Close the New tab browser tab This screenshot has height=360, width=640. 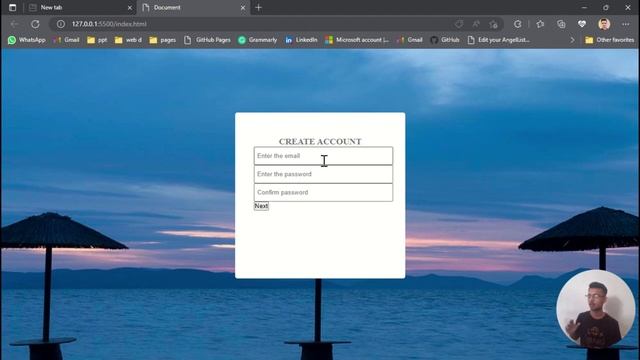[130, 8]
